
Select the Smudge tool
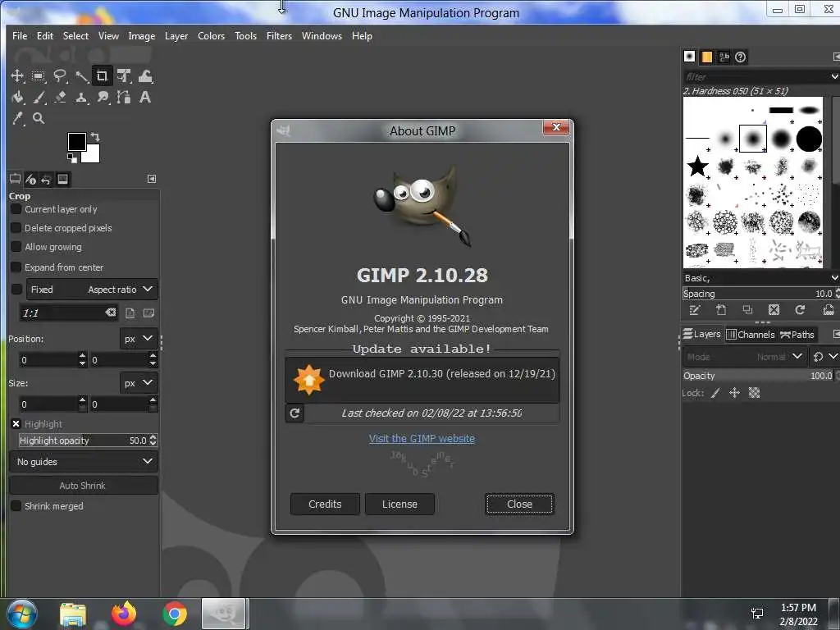pyautogui.click(x=103, y=97)
